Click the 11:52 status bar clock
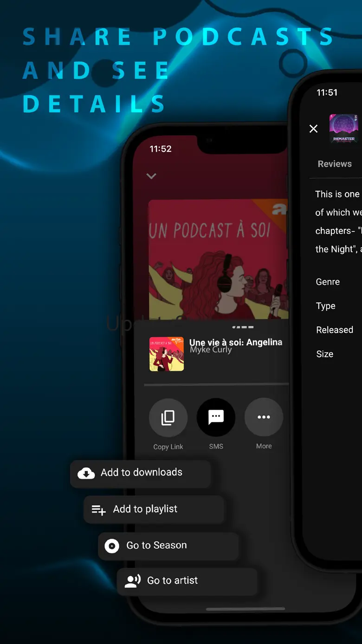This screenshot has height=644, width=362. tap(161, 149)
